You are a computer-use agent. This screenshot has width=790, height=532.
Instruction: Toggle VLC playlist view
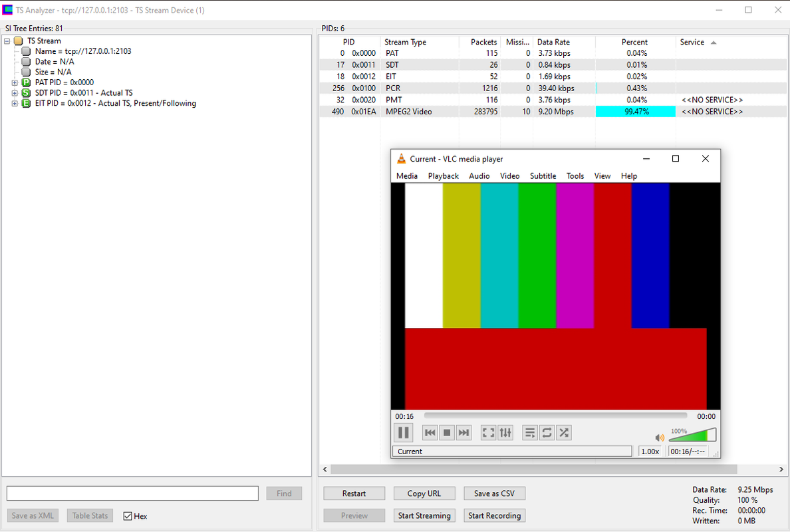point(529,432)
